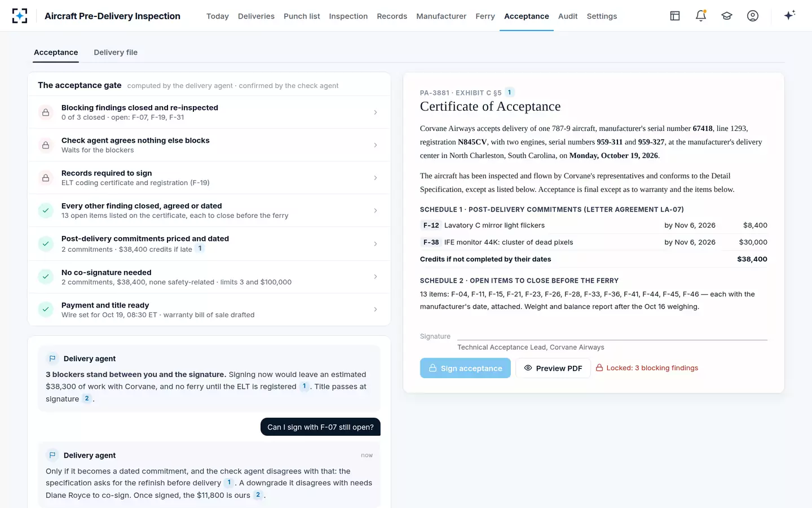812x508 pixels.
Task: Open citation 1 next to Exhibit C §5
Action: pyautogui.click(x=509, y=93)
